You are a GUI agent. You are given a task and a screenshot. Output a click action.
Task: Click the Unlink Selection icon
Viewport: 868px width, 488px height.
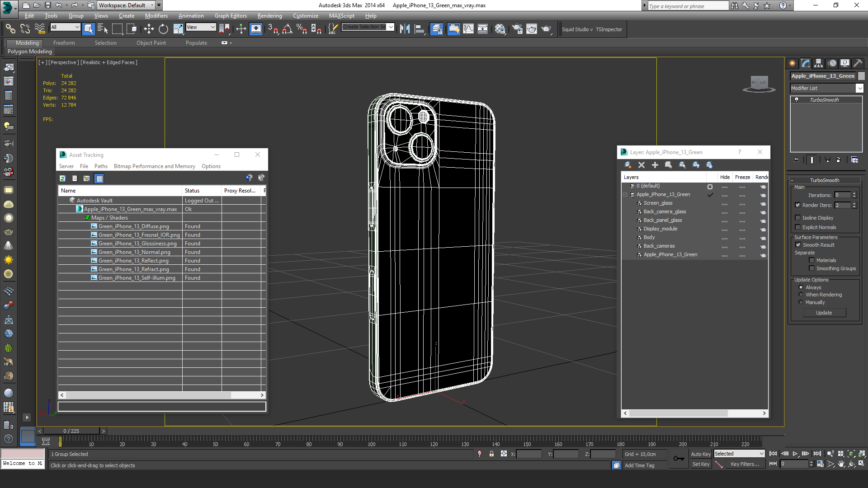tap(25, 29)
